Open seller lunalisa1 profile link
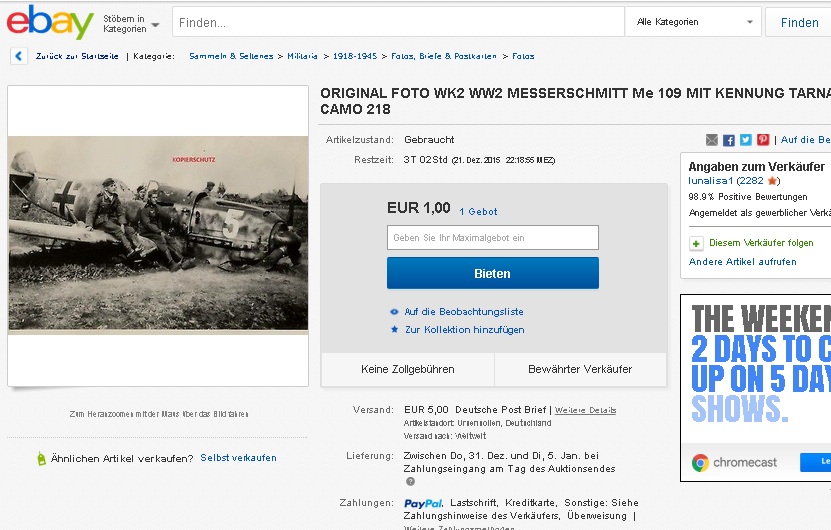Screen dimensions: 831x530 tap(710, 181)
